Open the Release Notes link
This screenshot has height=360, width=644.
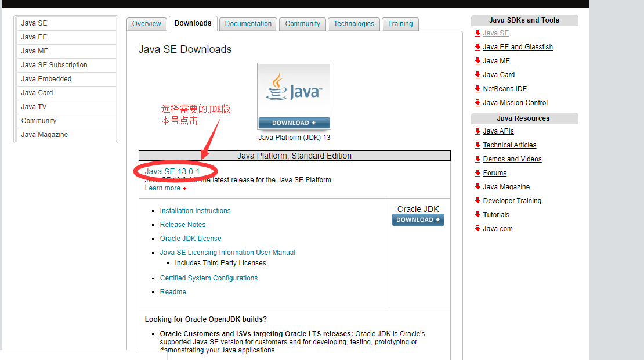pos(183,224)
